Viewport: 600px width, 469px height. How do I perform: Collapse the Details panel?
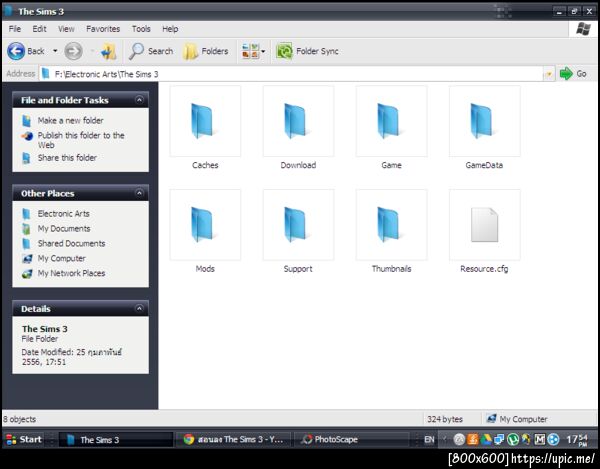click(139, 308)
